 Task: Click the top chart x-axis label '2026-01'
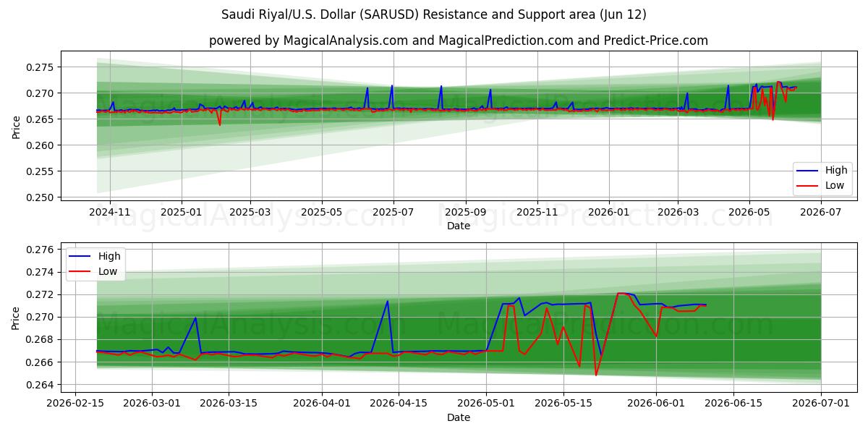608,211
